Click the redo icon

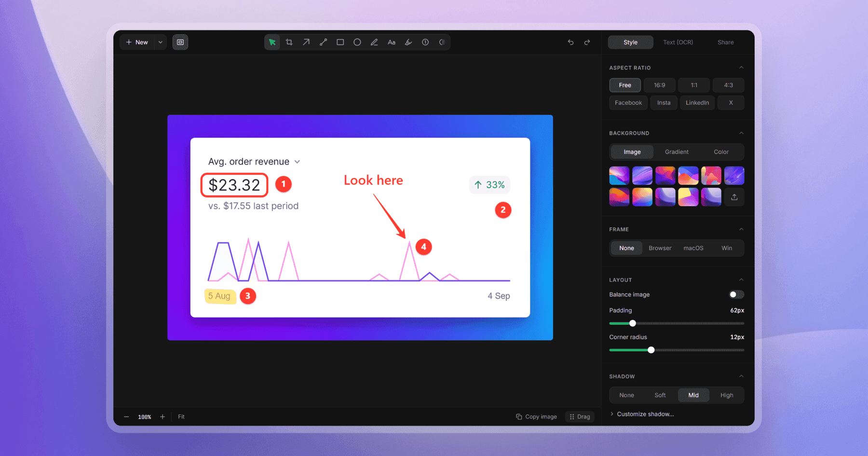click(x=587, y=42)
